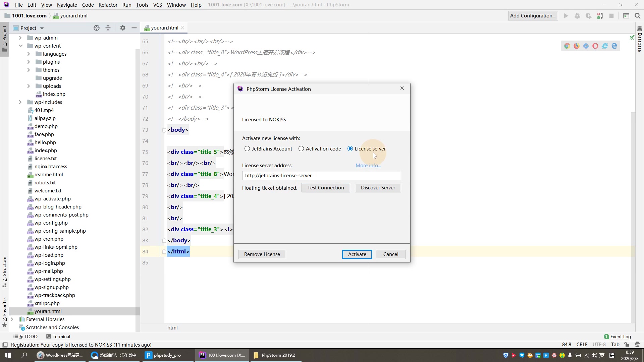Click the Debug bug icon in toolbar
The image size is (644, 362).
click(577, 16)
